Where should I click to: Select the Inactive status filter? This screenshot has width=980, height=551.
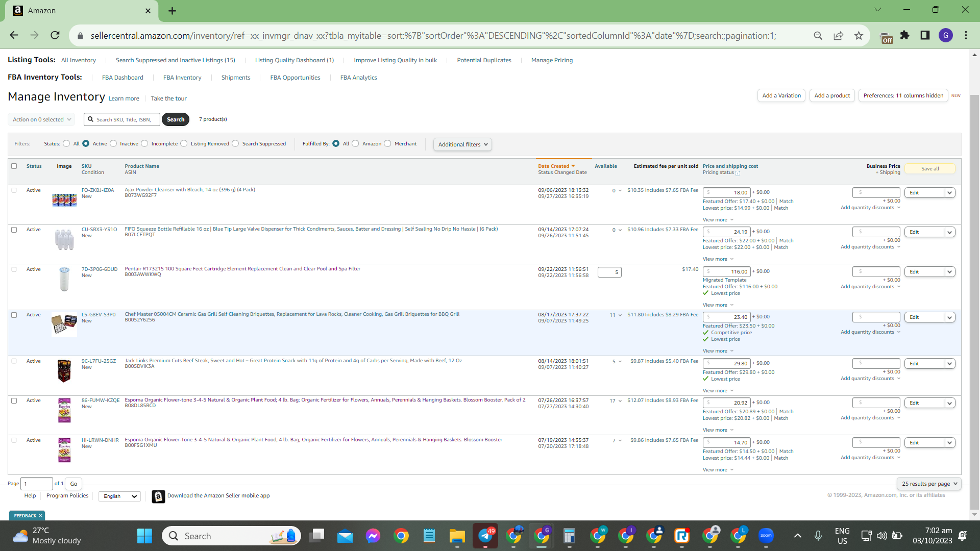coord(113,144)
